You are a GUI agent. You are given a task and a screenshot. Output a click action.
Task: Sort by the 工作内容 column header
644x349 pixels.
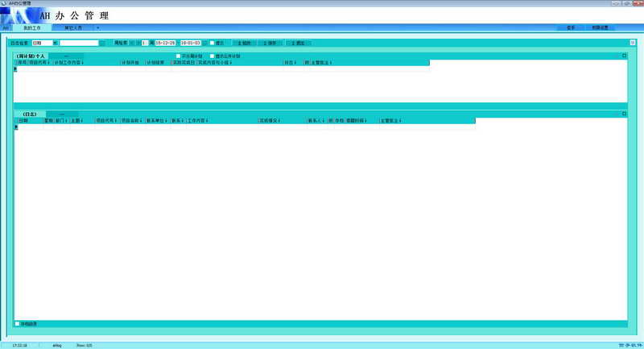click(x=197, y=120)
